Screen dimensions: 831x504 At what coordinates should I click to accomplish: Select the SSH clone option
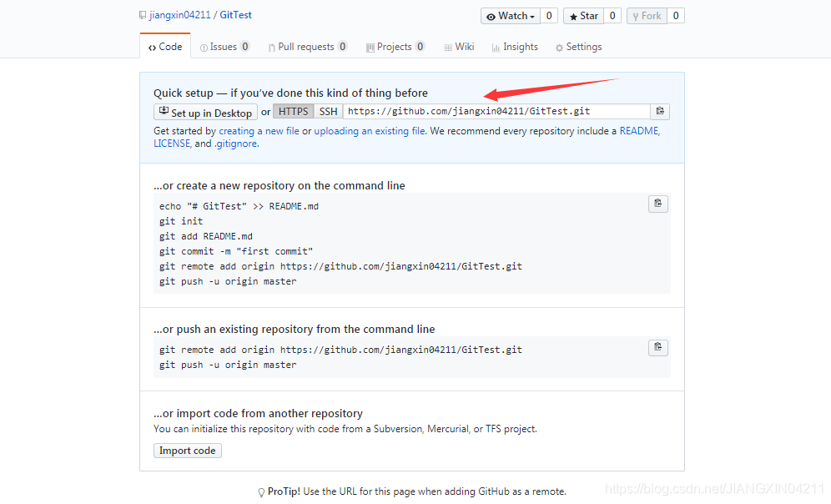(328, 111)
